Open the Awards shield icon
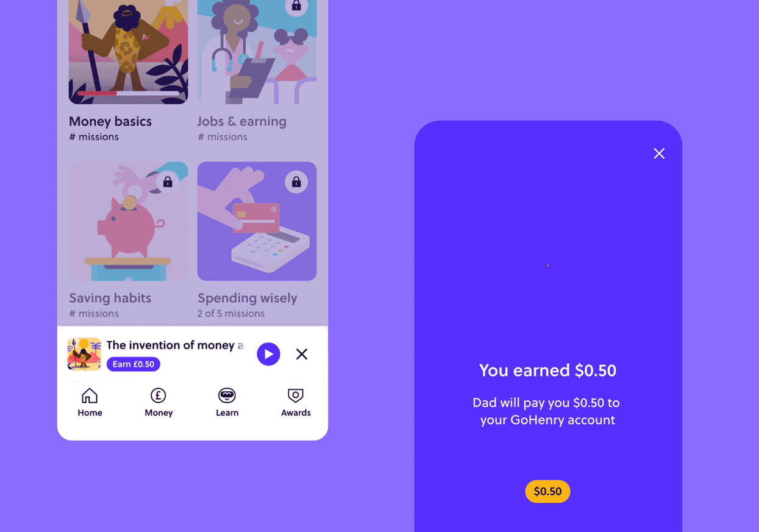This screenshot has height=532, width=759. click(x=296, y=395)
